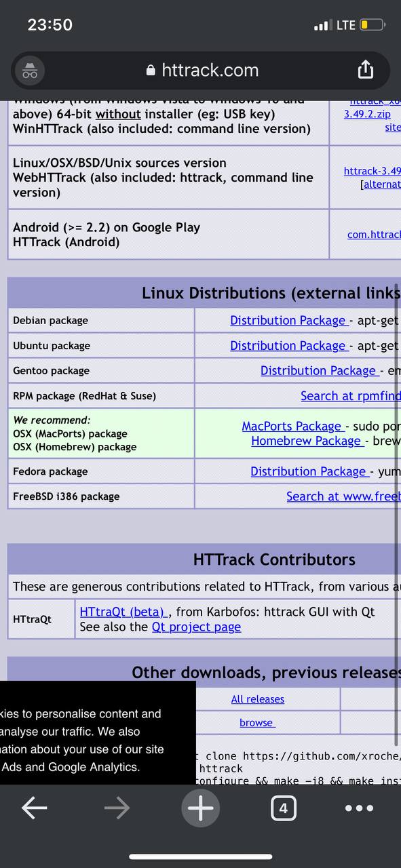Open the Ubuntu Distribution Package link
Screen dimensions: 401x868
(x=290, y=345)
